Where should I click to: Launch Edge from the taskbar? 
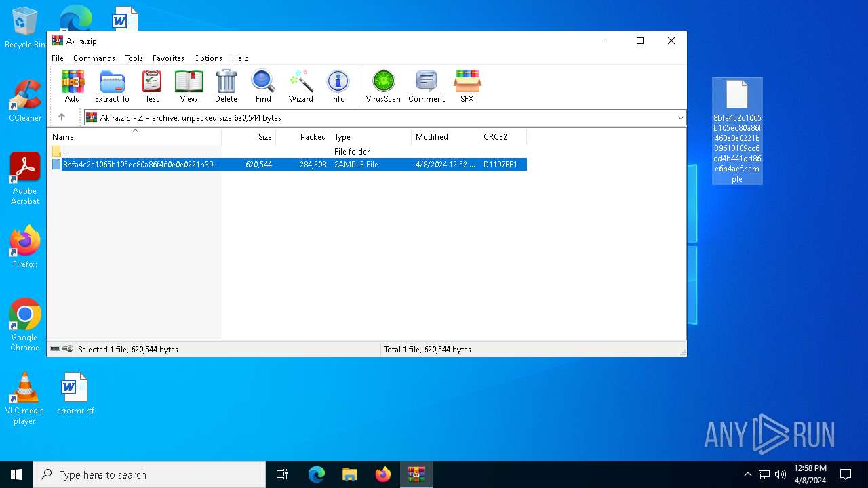click(317, 474)
